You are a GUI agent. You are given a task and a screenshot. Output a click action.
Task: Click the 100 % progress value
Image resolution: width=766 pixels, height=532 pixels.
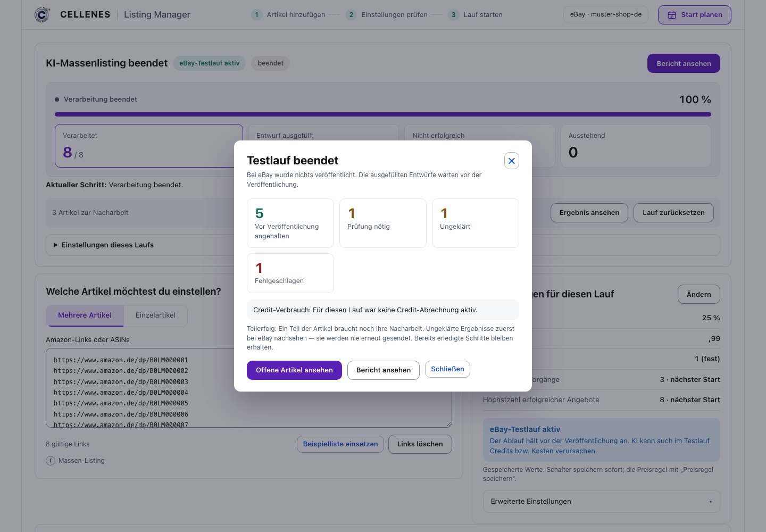pos(695,99)
